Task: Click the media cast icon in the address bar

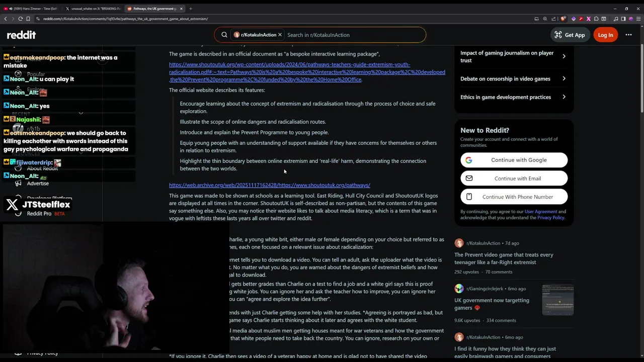Action: tap(536, 19)
